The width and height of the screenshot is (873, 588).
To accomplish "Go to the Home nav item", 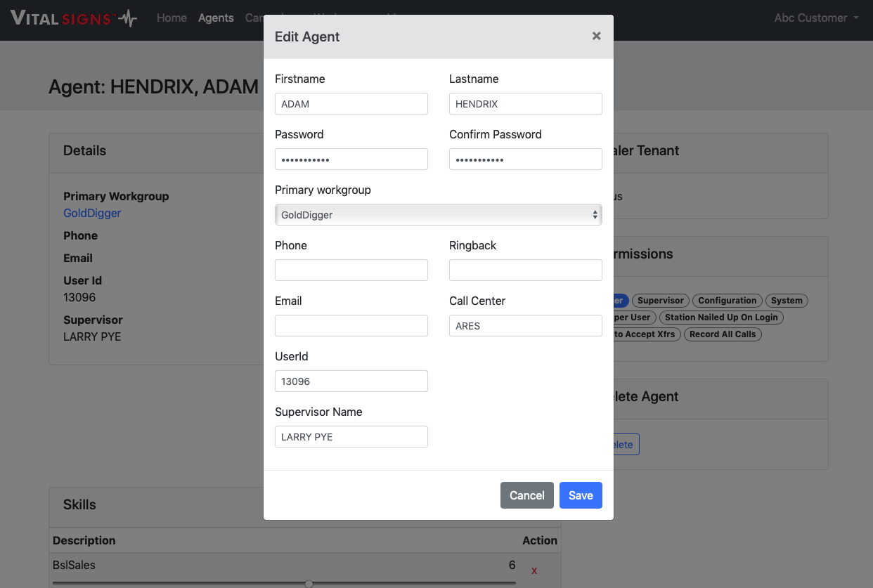I will coord(172,18).
